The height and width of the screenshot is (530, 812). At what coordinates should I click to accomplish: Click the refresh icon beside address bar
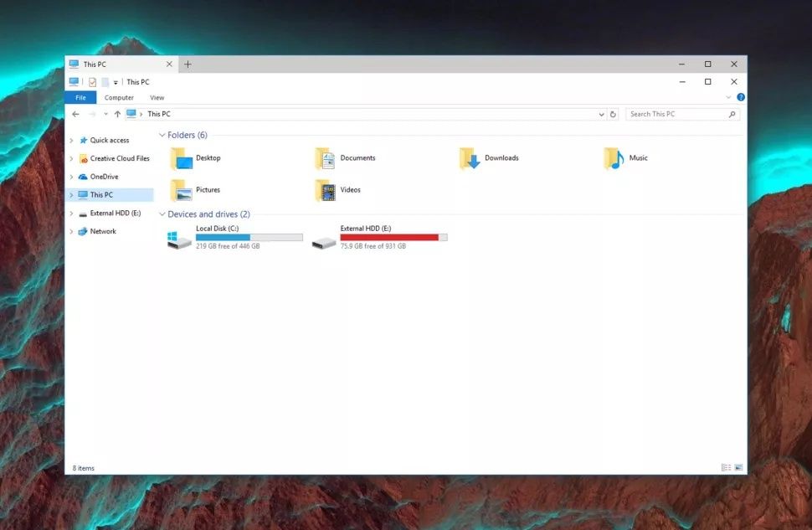(613, 115)
